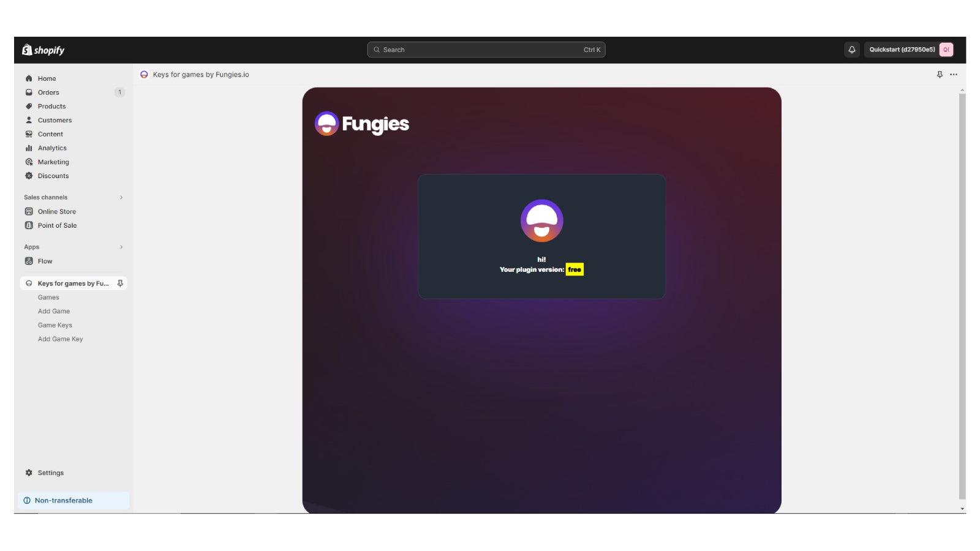Click Add Game in the app menu
Viewport: 980px width, 551px height.
pos(54,311)
